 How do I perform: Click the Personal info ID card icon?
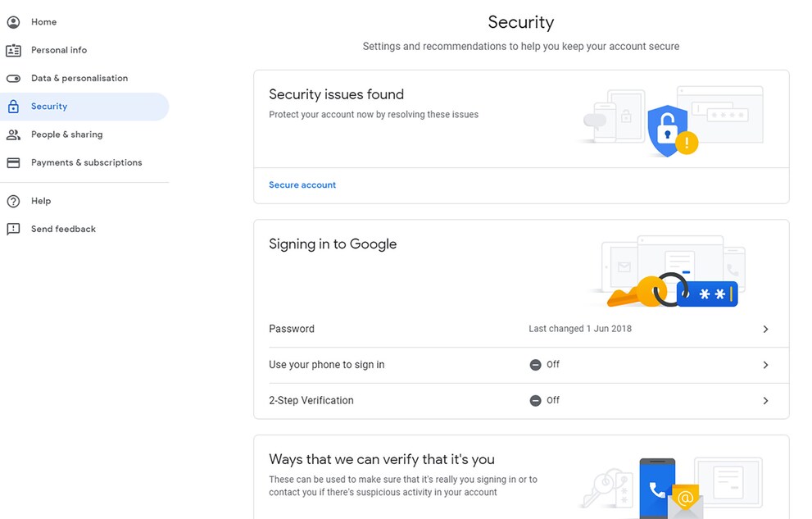(13, 50)
